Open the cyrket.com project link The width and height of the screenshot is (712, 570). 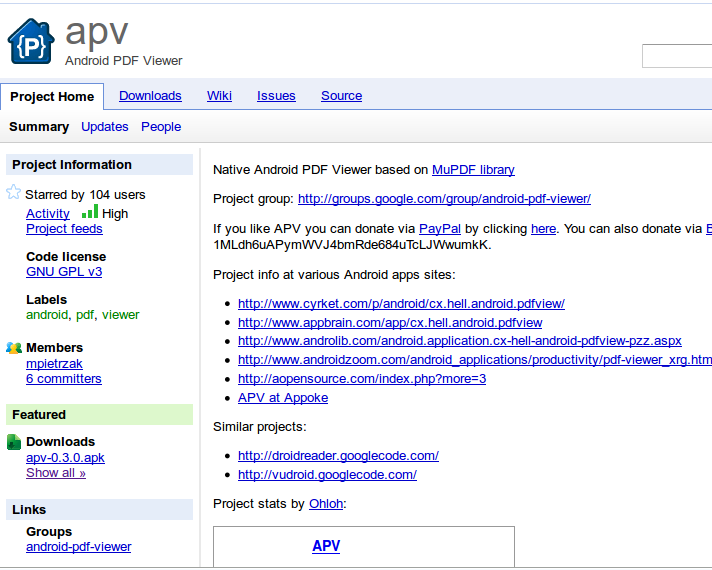coord(401,304)
